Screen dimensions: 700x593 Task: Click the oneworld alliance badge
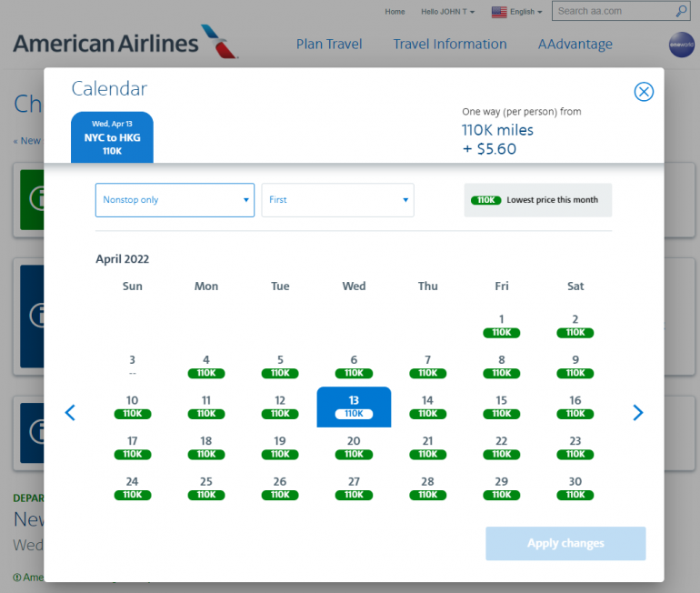(x=681, y=44)
